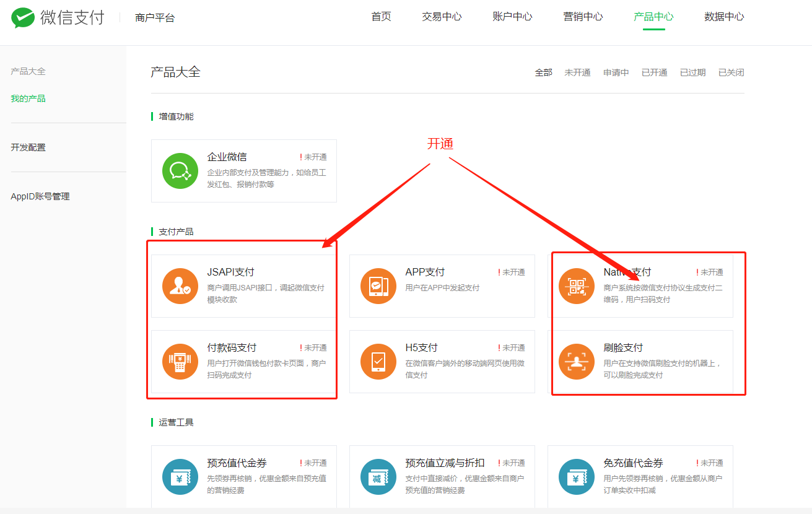This screenshot has height=514, width=812.
Task: Click 未开通 status on 企业微信 card
Action: (313, 157)
